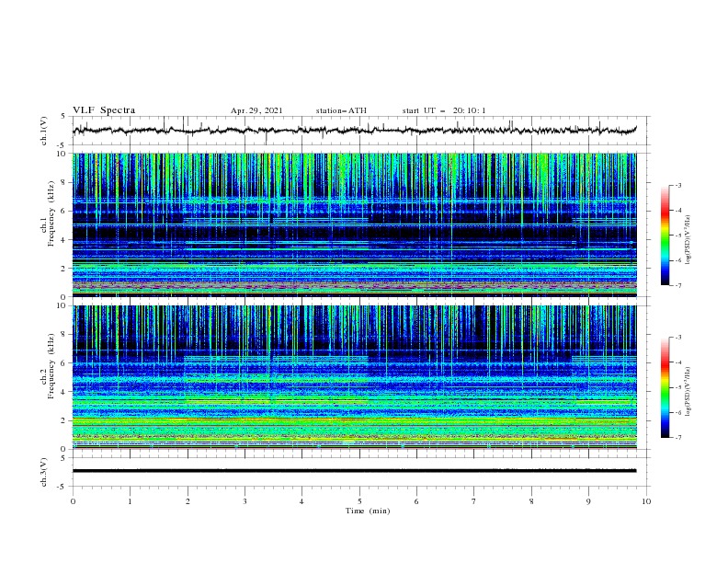Click the "-3" tick on ch.1 color bar

coord(677,186)
